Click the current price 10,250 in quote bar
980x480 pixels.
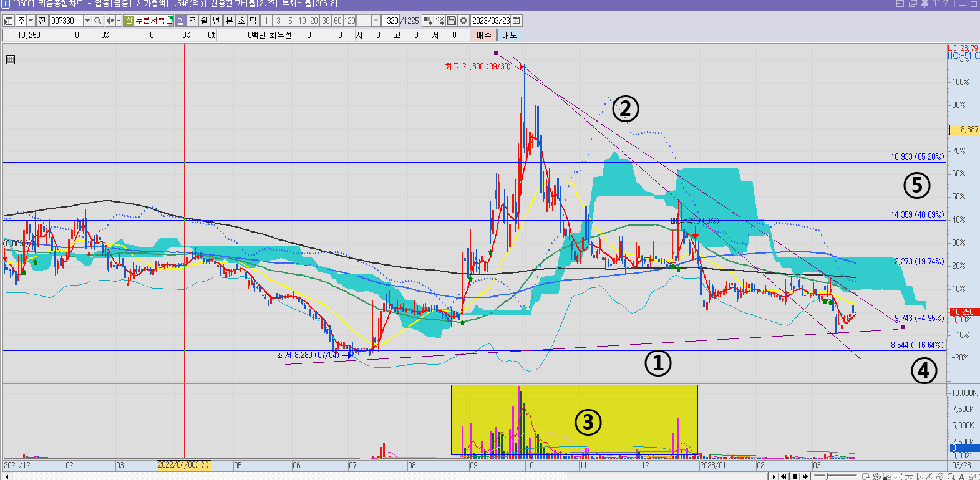[29, 35]
